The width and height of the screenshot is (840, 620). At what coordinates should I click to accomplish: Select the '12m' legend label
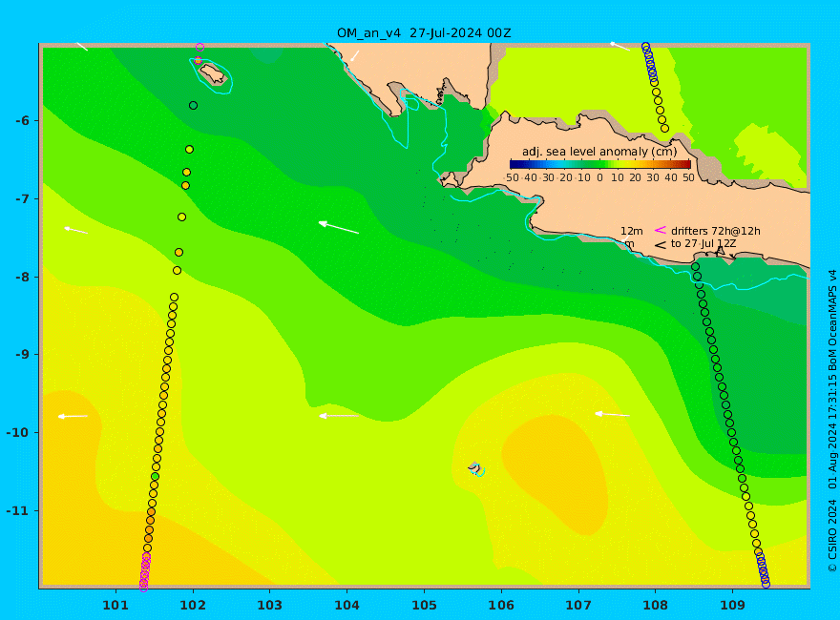coord(632,231)
